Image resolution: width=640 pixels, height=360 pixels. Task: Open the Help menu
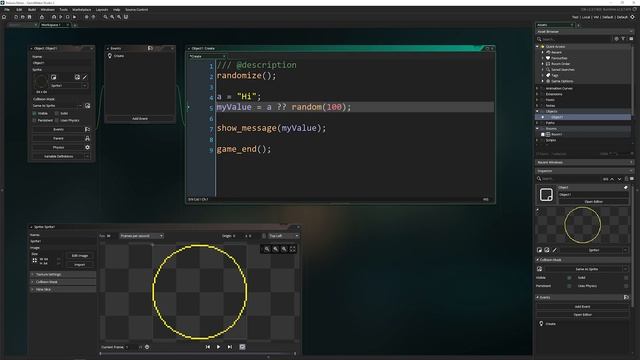tap(116, 9)
